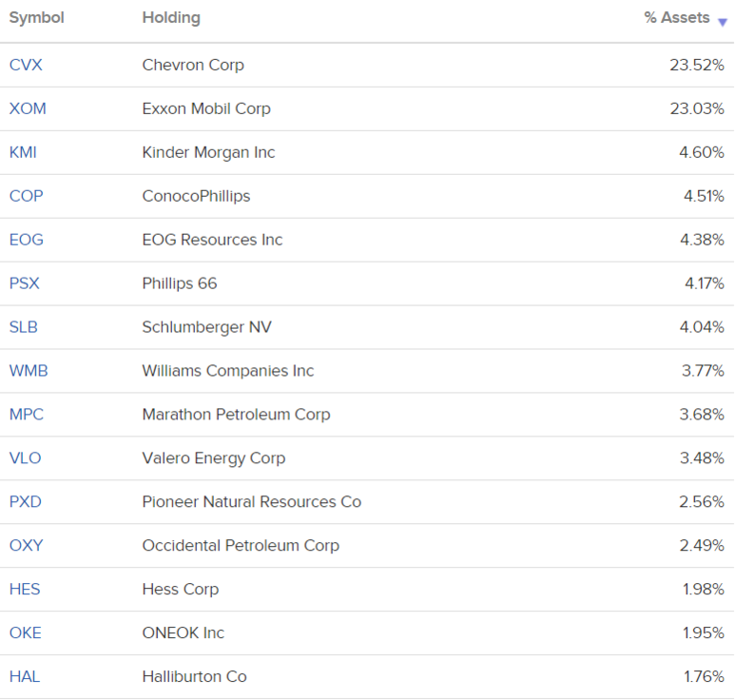Select the Halliburton Co holding name
This screenshot has height=700, width=735.
tap(195, 676)
